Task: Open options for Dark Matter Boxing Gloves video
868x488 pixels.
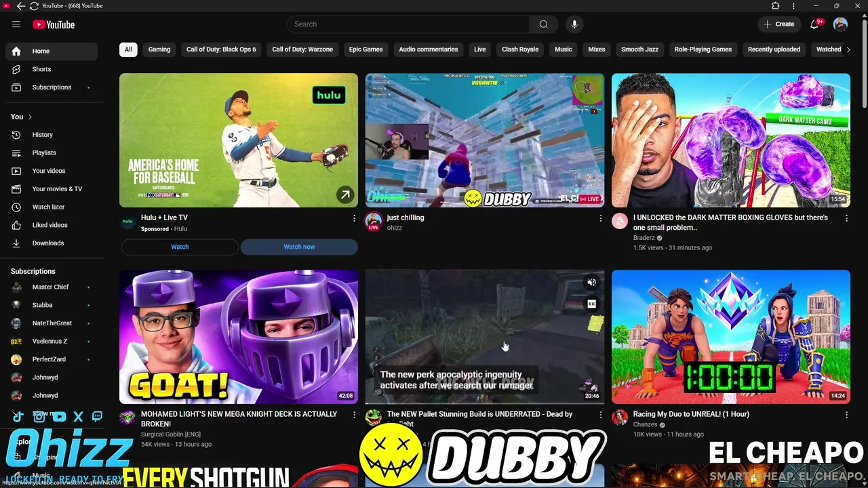Action: coord(846,218)
